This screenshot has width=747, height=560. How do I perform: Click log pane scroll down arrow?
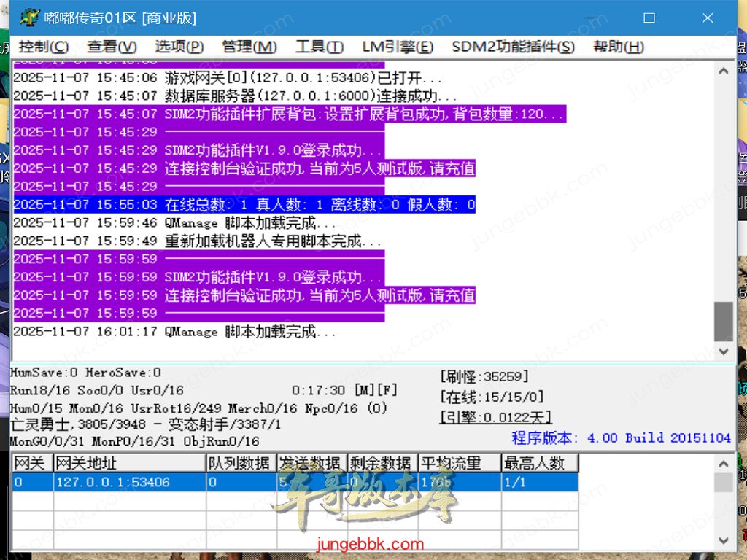(723, 351)
